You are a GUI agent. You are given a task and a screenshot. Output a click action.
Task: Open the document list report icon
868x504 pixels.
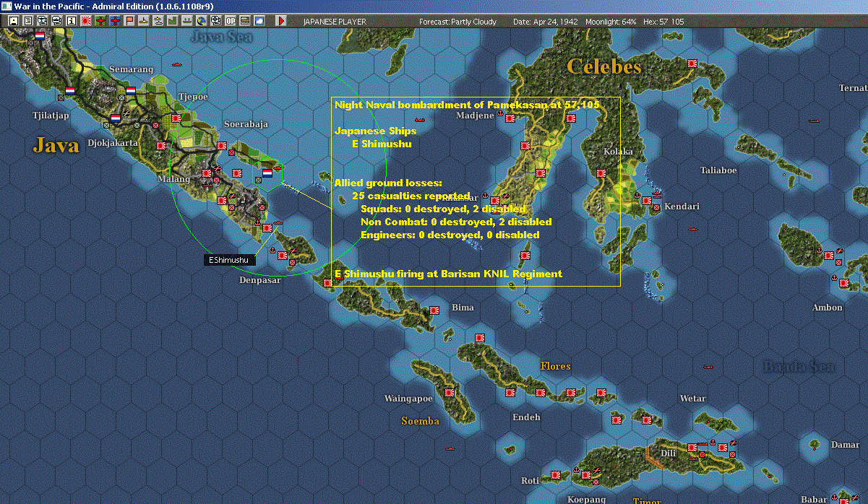[27, 21]
